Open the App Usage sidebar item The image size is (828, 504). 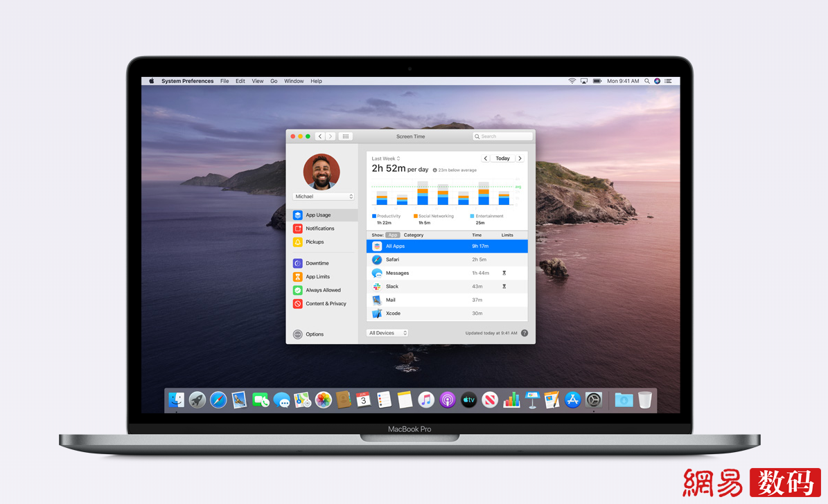[x=318, y=215]
